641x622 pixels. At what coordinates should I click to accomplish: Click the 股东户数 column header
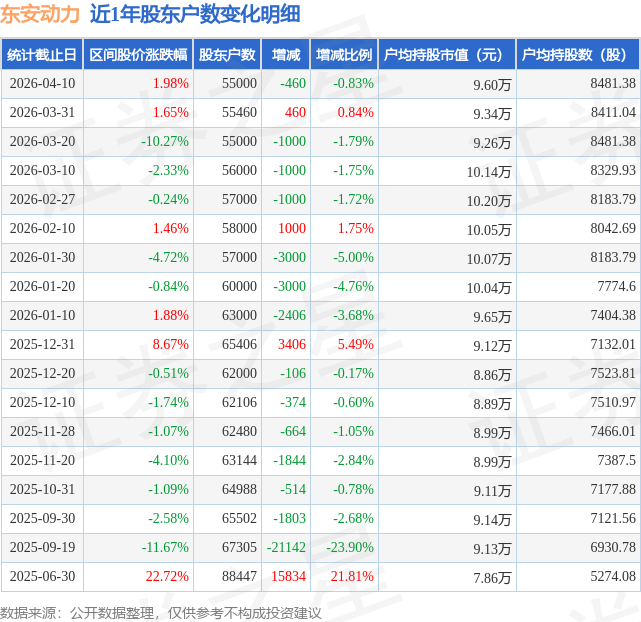tap(227, 55)
